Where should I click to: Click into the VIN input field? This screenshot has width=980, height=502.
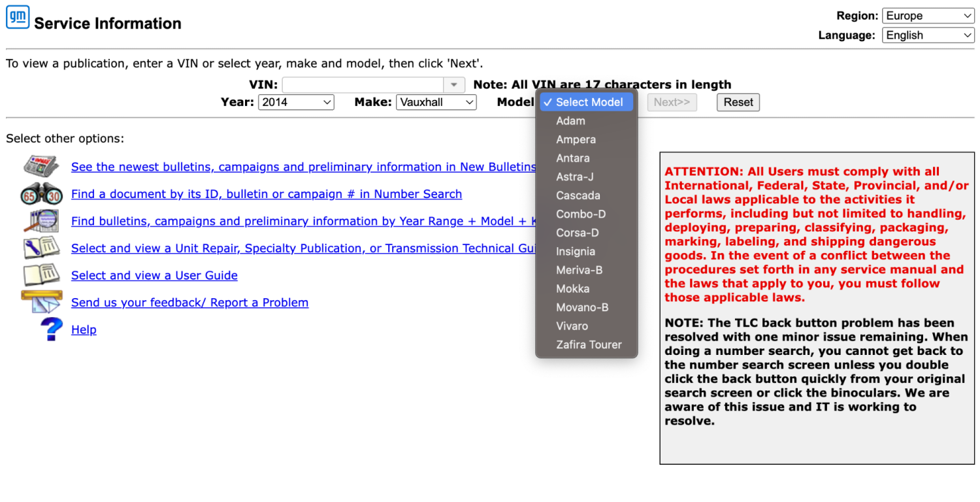click(x=363, y=85)
